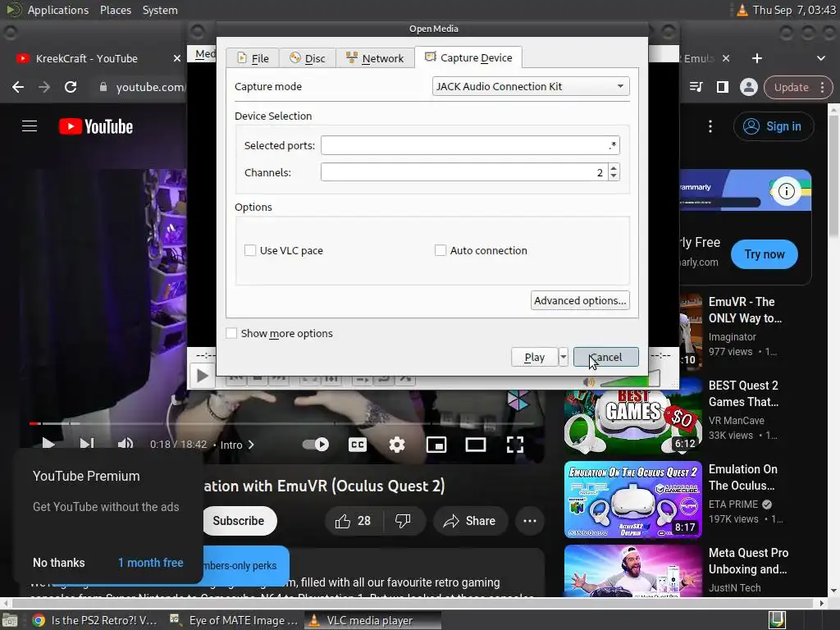840x630 pixels.
Task: Cancel the Open Media dialog
Action: click(606, 357)
